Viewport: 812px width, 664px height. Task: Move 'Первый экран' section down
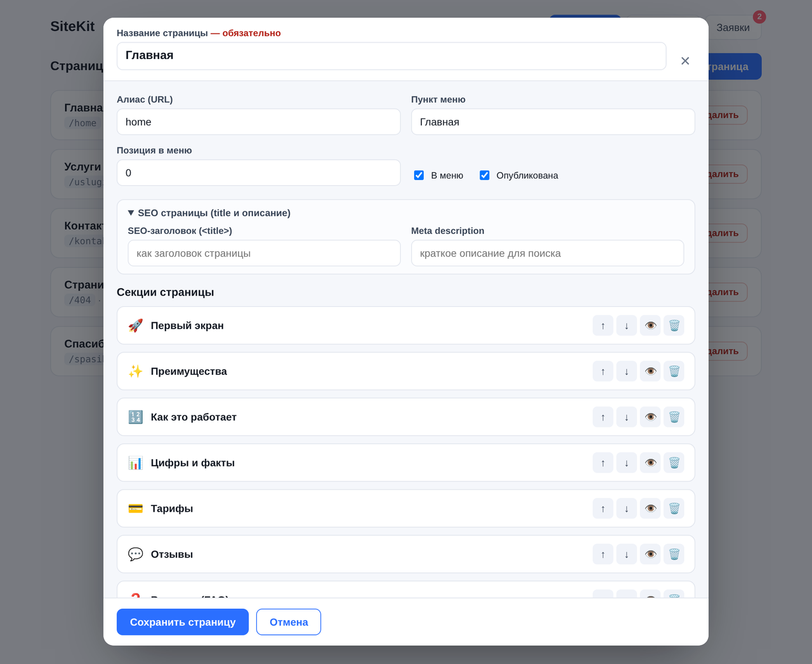(x=627, y=325)
